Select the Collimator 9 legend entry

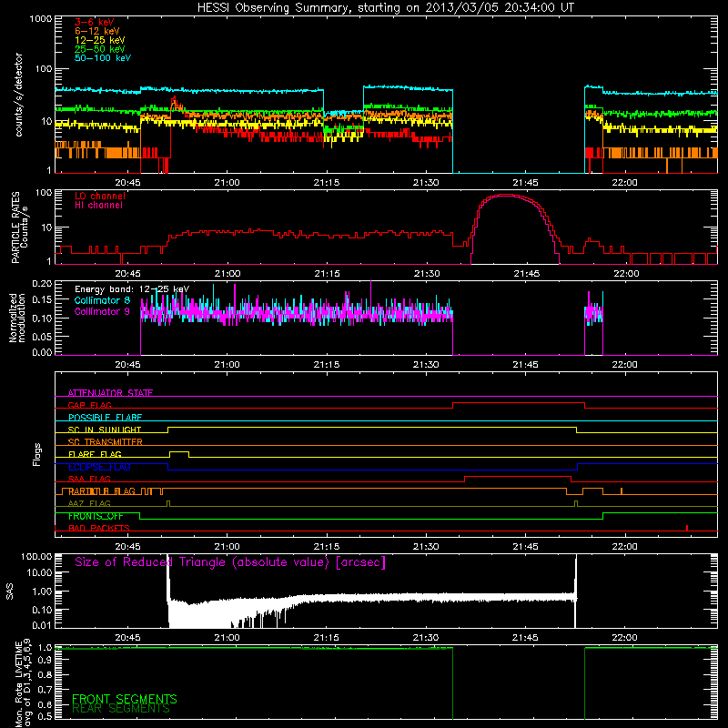(102, 311)
